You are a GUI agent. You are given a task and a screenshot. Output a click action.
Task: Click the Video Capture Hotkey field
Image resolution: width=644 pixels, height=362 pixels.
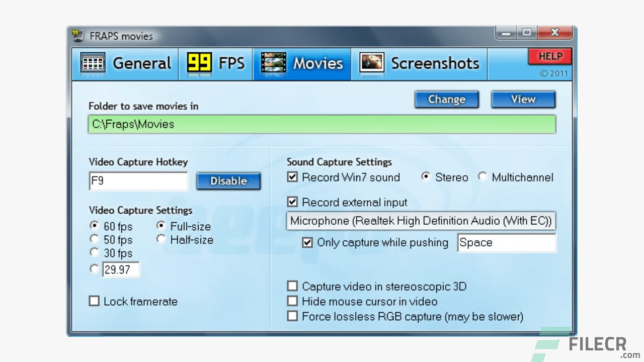[x=138, y=181]
